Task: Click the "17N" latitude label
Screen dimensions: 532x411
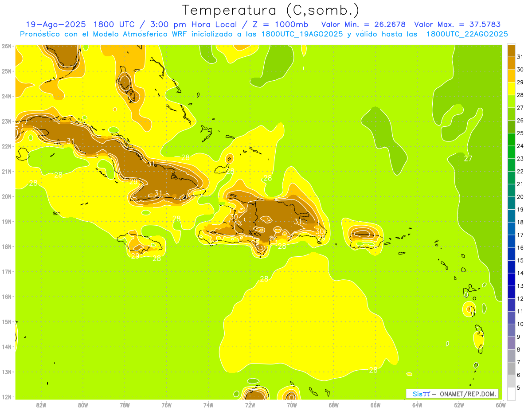Action: click(x=7, y=271)
